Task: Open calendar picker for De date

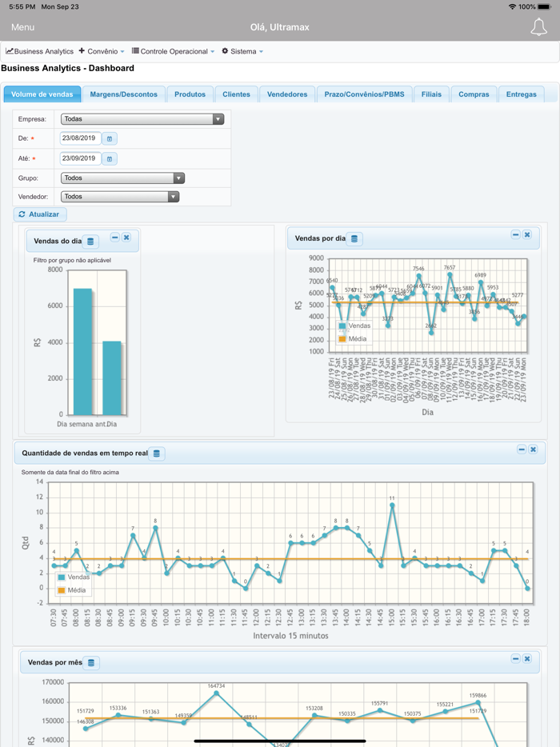Action: pos(110,138)
